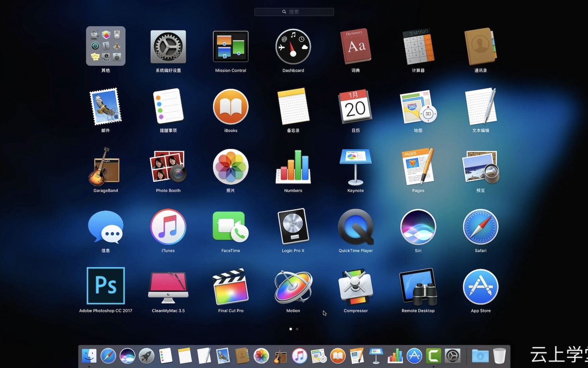588x368 pixels.
Task: Open System Preferences gear in the Dock
Action: [452, 356]
